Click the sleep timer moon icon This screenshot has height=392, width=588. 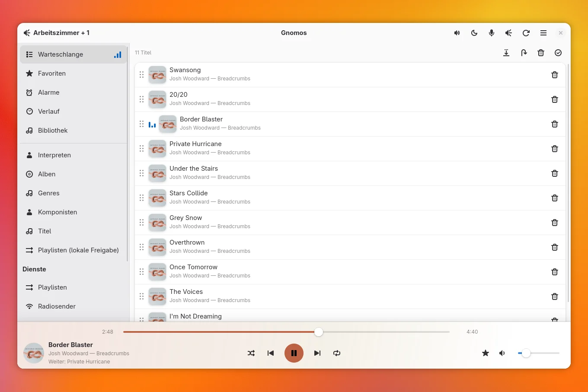474,33
